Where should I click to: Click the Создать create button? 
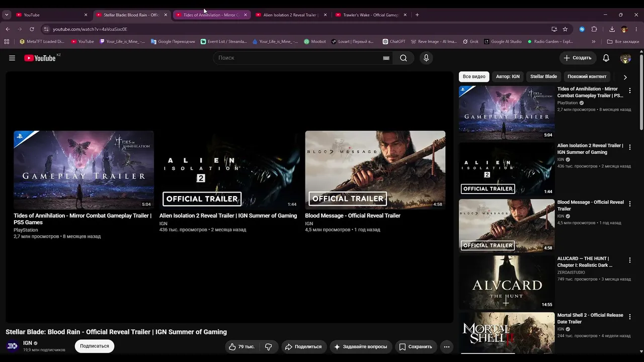point(578,58)
